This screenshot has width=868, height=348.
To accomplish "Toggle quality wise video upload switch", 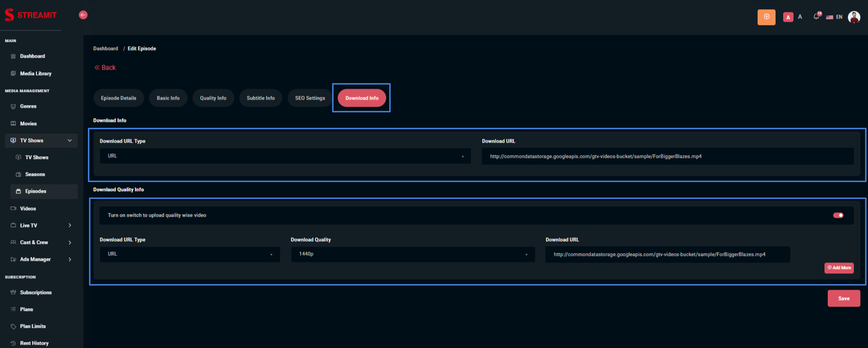I will tap(838, 215).
